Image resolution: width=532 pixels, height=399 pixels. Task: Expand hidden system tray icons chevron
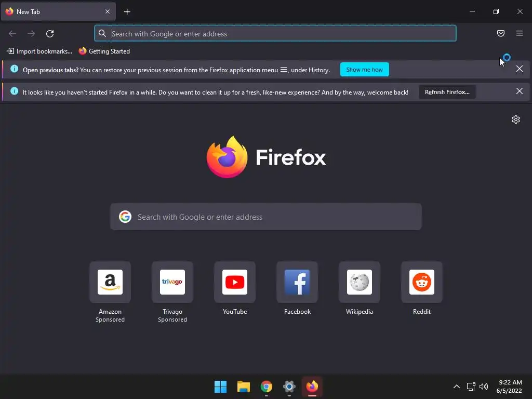click(457, 387)
